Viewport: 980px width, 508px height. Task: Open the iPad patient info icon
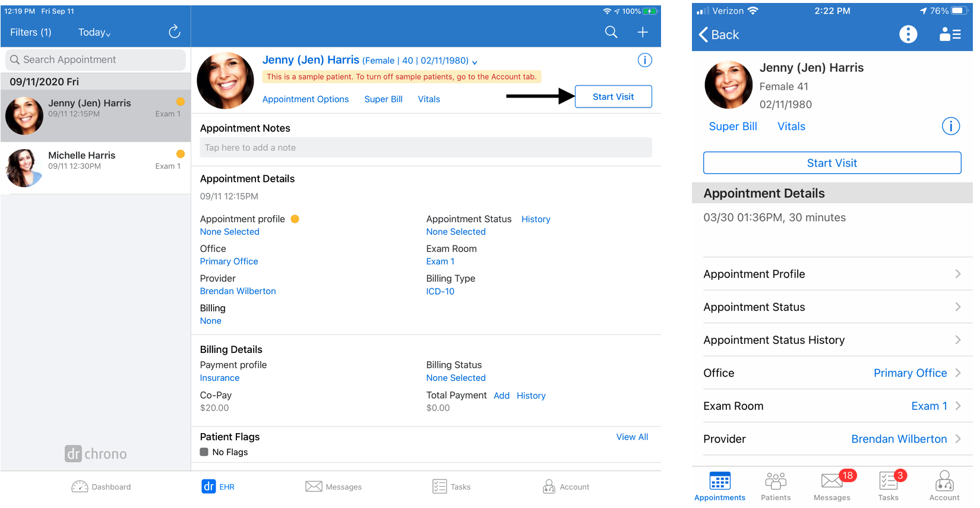click(644, 60)
